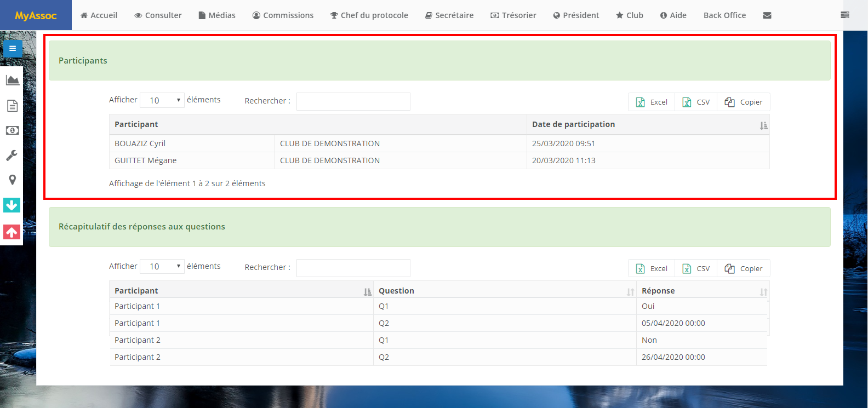
Task: Click the MyAssoc logo
Action: 36,15
